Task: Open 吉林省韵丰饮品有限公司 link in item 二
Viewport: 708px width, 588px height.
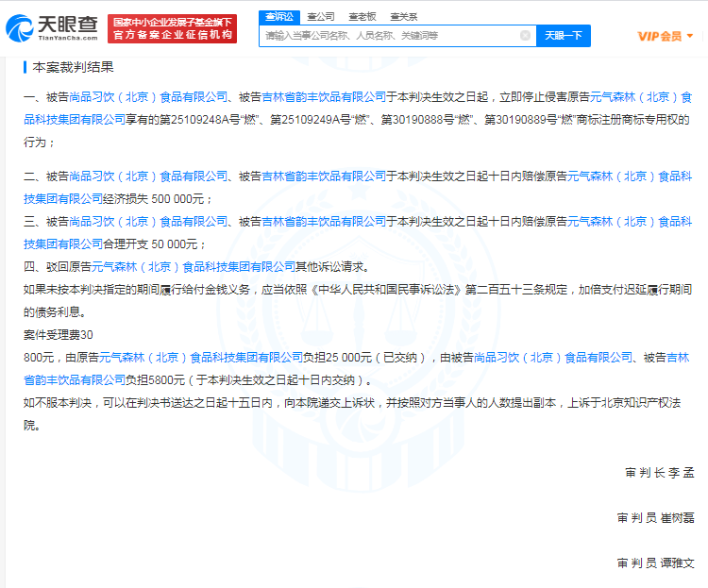Action: click(324, 176)
